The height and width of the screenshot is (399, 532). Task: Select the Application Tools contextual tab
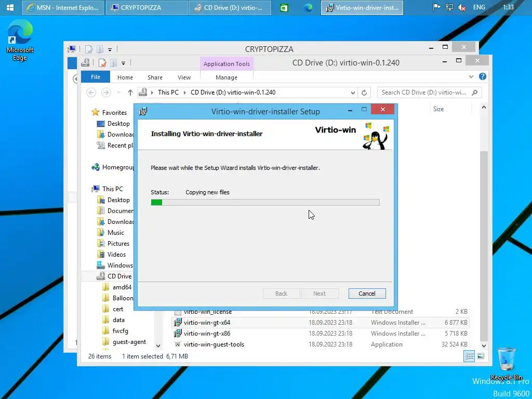(227, 64)
